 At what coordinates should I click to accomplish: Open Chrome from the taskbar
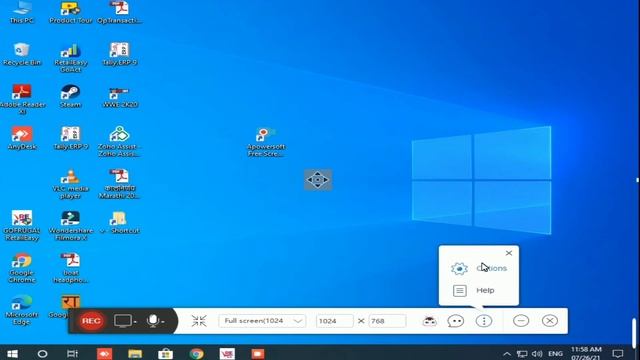click(x=196, y=353)
